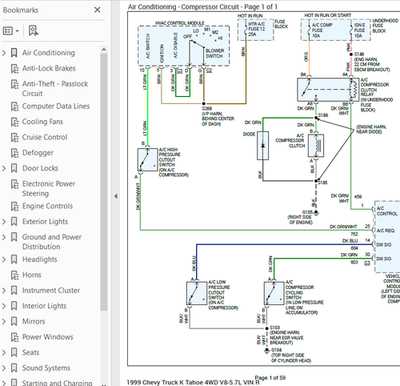Screen dimensions: 400x386
Task: Open the Door Locks bookmark
Action: (40, 168)
